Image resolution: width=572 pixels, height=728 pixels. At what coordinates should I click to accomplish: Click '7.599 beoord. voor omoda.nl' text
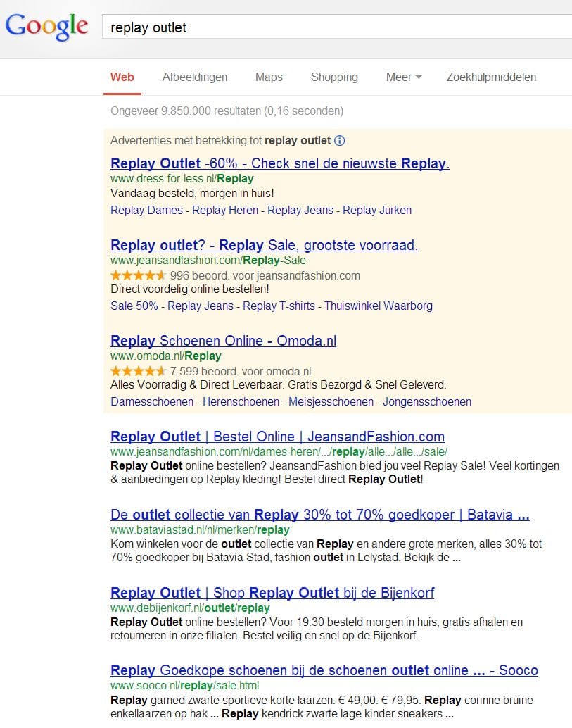(x=241, y=372)
